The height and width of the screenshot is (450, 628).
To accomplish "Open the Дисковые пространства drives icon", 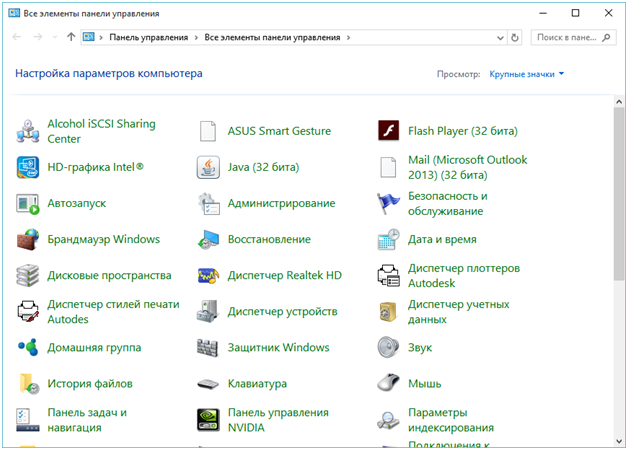I will pyautogui.click(x=28, y=275).
